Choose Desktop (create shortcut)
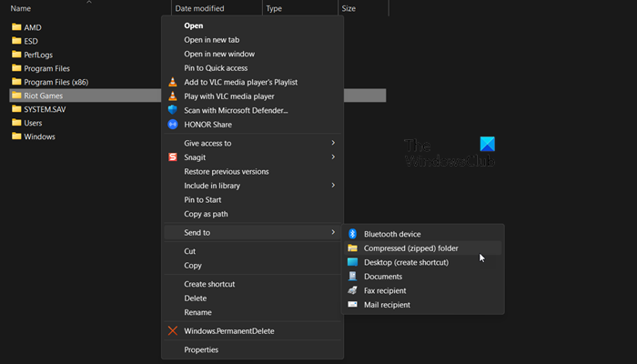 pyautogui.click(x=405, y=262)
